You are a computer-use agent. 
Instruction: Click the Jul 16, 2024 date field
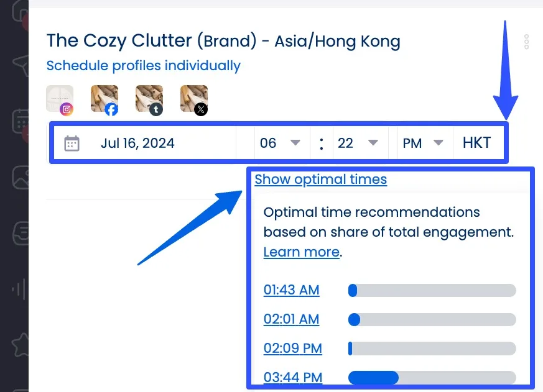click(x=137, y=144)
